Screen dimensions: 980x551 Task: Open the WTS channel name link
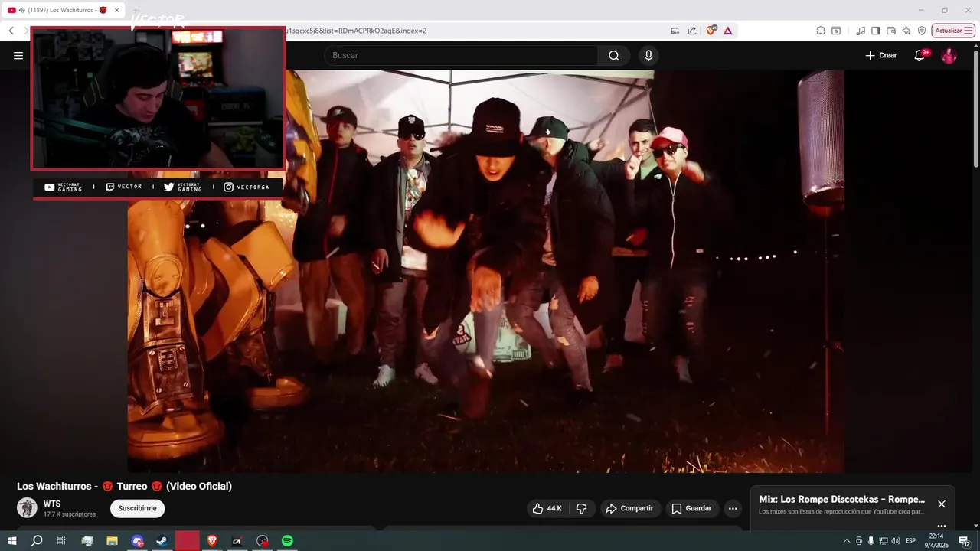click(x=52, y=504)
